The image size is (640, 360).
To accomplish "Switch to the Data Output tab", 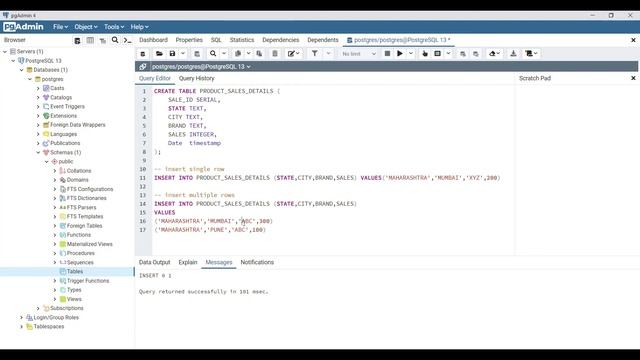I will (154, 262).
